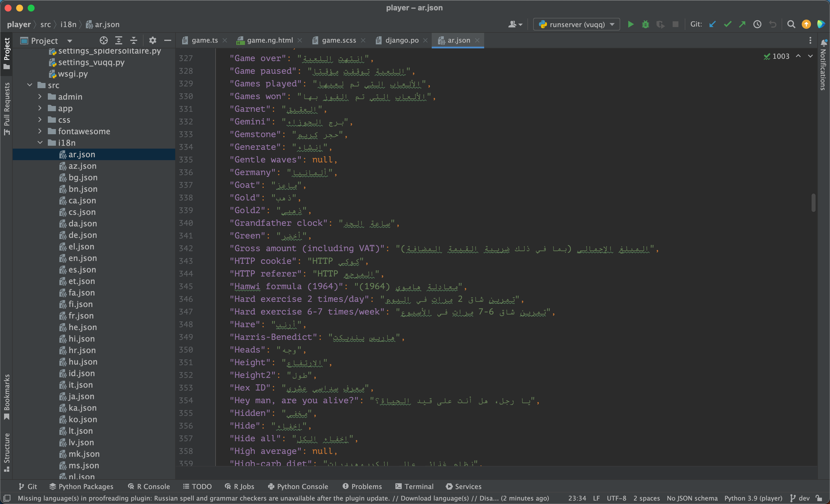
Task: Click Git Push arrow icon
Action: tap(742, 24)
